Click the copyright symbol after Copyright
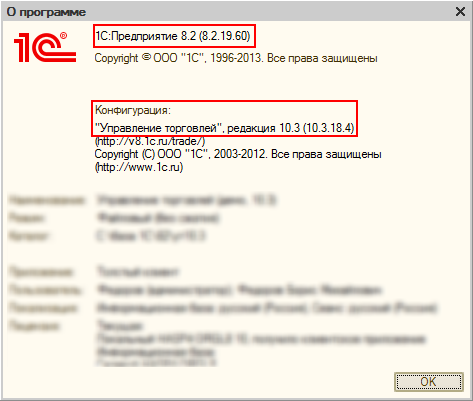This screenshot has width=473, height=401. [x=146, y=57]
